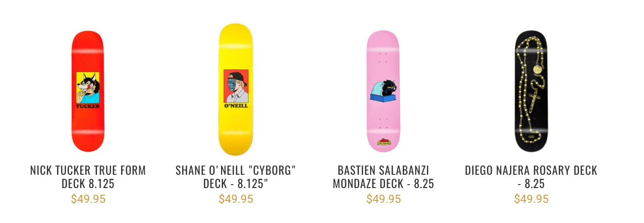Screen dimensions: 644x223
Task: Click the TUCKER name printed on red deck
Action: pyautogui.click(x=88, y=106)
